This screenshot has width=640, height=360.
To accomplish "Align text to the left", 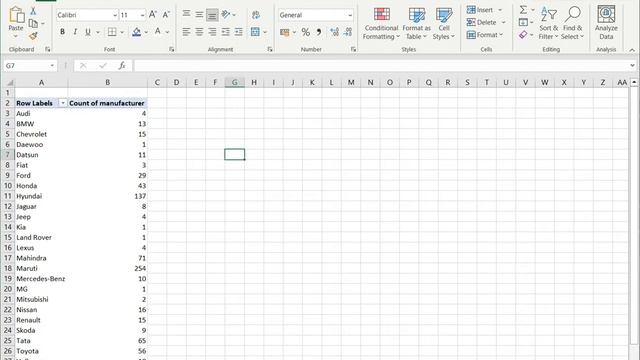I will [x=186, y=31].
